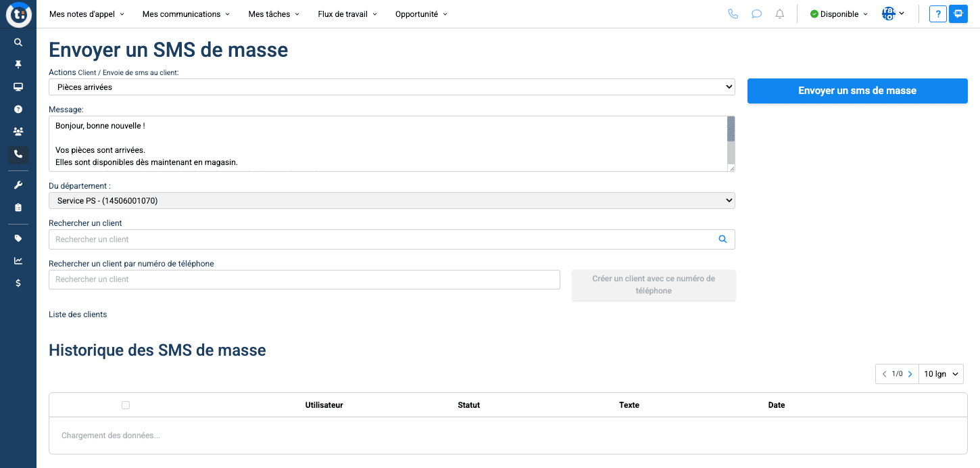Open the blue chat support button
980x468 pixels.
coord(958,14)
